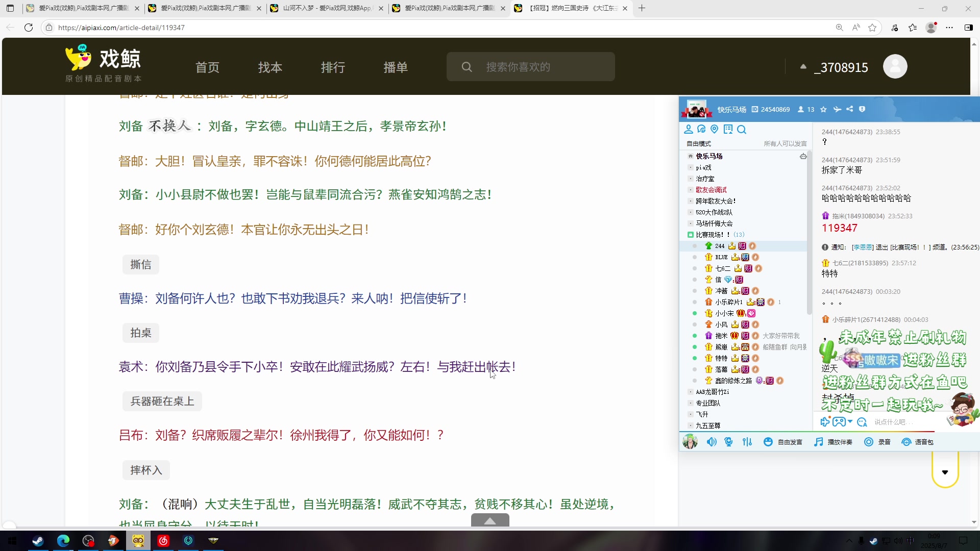This screenshot has width=980, height=551.
Task: Collapse the 快乐马场 root channel node
Action: tap(691, 156)
